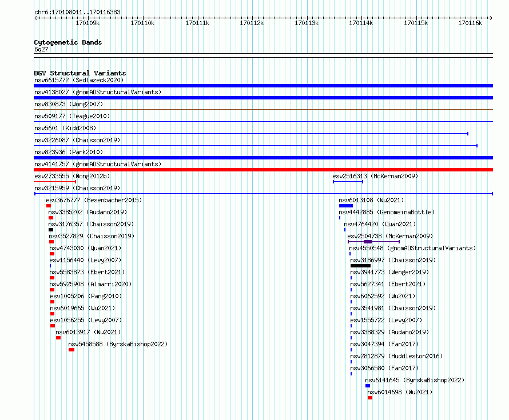Open nsv3388329 (Audano2019) label
509x420 pixels.
pyautogui.click(x=389, y=332)
